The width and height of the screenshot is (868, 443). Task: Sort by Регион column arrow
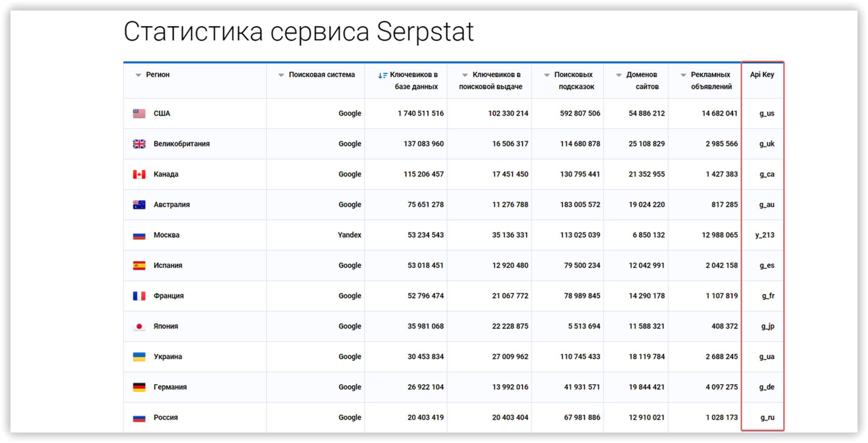[138, 75]
